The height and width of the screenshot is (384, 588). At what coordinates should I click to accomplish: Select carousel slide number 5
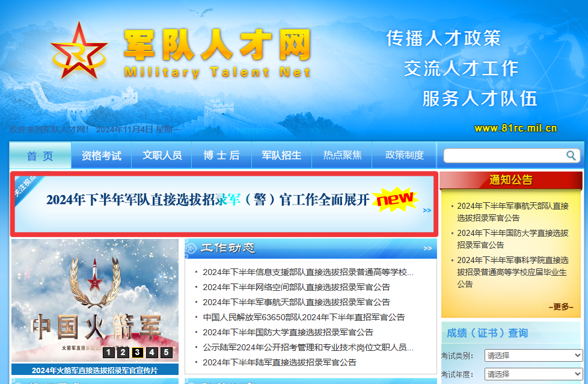[x=166, y=353]
